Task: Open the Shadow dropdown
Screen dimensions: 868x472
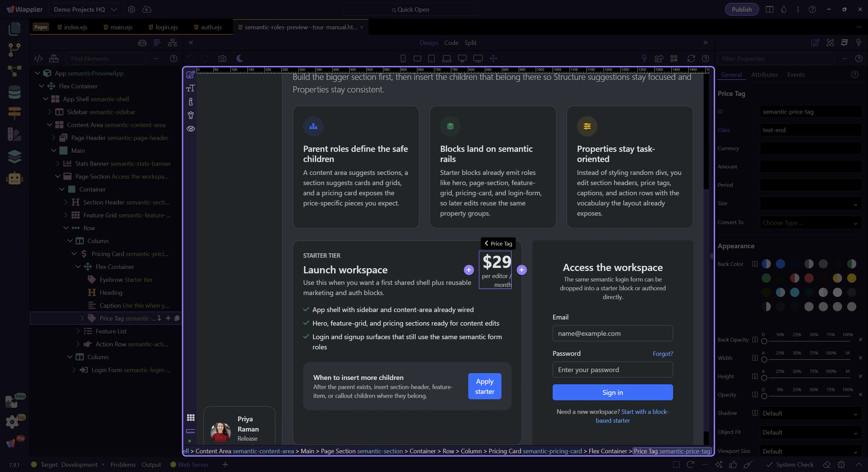Action: 810,414
